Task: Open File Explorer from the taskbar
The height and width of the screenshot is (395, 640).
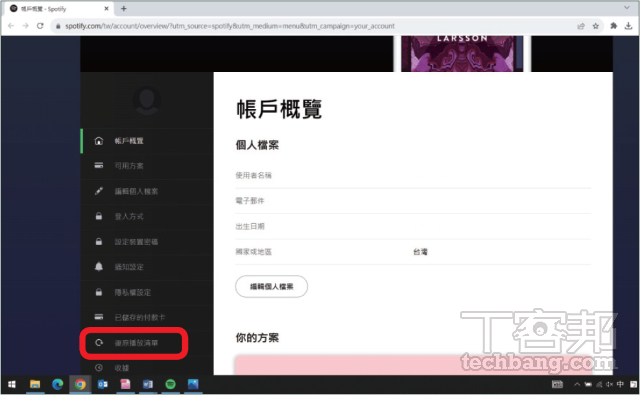Action: click(x=35, y=384)
